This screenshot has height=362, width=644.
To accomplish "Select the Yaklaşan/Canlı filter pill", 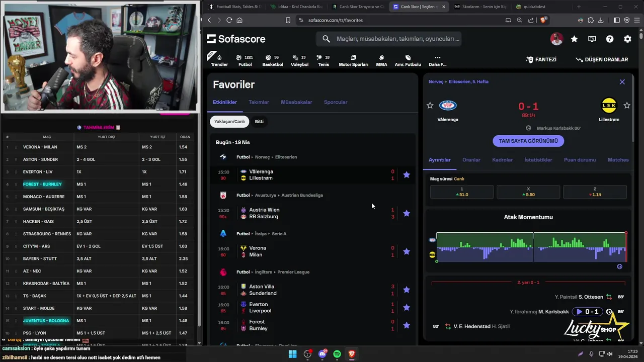I will (229, 121).
